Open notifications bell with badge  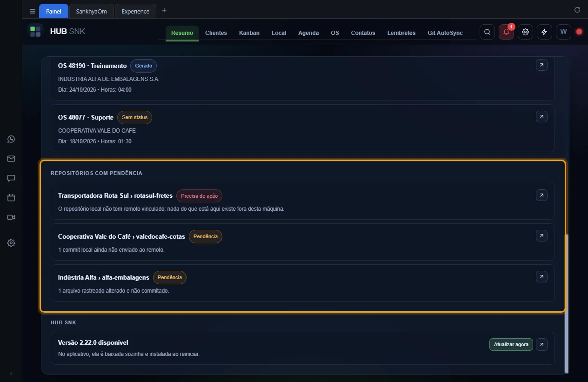(x=507, y=32)
